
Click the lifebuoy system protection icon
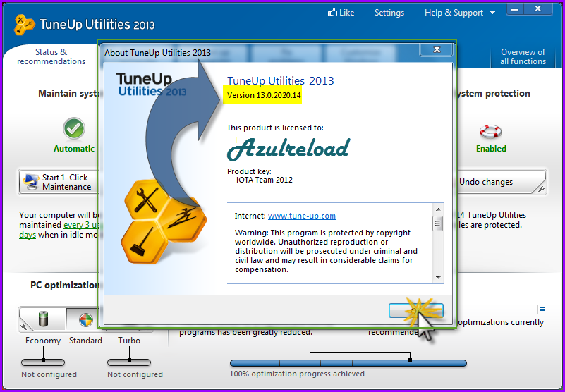[490, 131]
